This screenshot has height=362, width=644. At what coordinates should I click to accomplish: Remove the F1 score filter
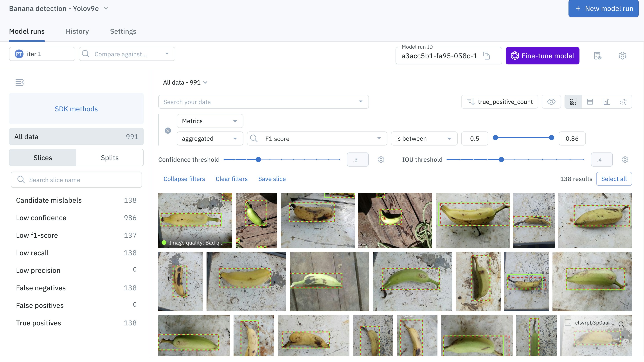pos(168,131)
